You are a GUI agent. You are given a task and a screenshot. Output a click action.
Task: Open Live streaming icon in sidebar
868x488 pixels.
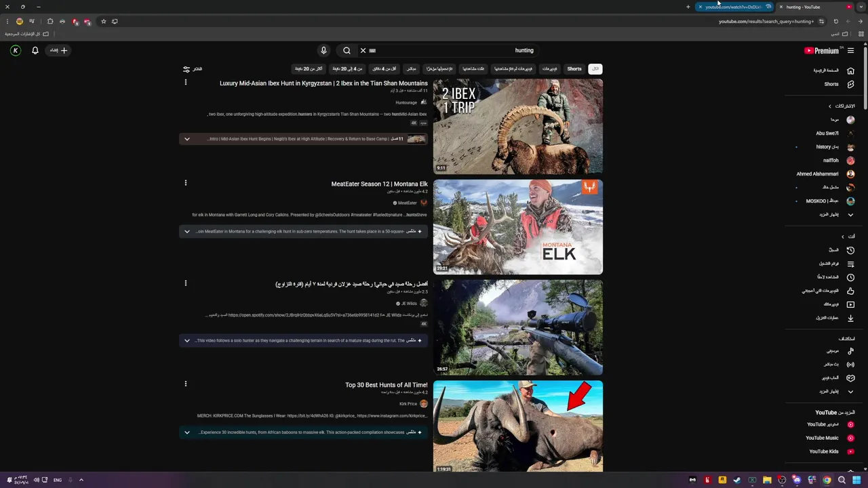pos(850,365)
